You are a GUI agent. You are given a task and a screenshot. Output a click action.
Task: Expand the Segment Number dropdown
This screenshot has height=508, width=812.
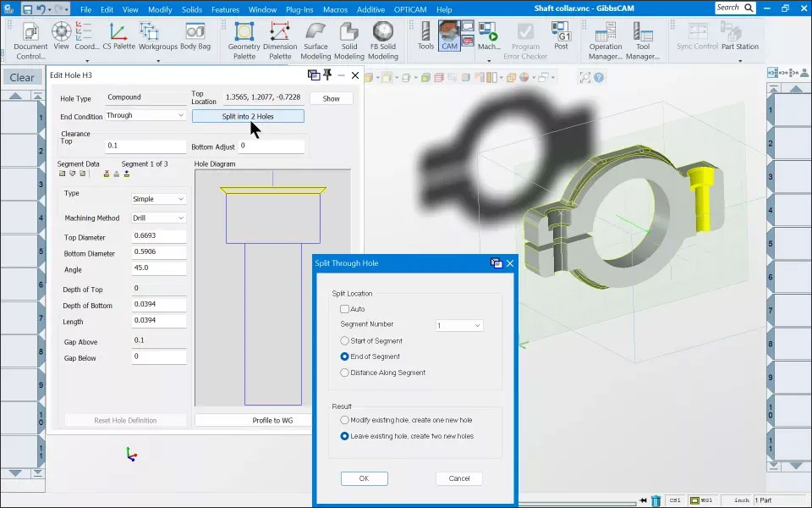459,325
